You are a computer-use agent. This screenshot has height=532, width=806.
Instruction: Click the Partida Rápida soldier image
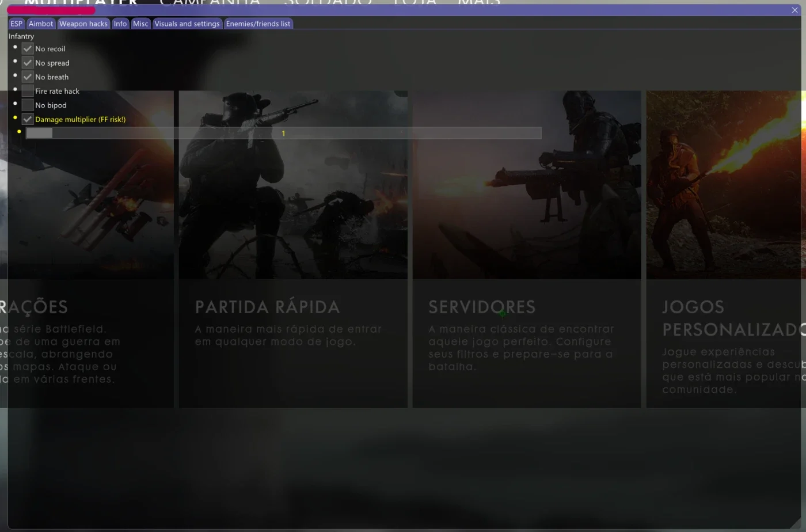pos(293,184)
